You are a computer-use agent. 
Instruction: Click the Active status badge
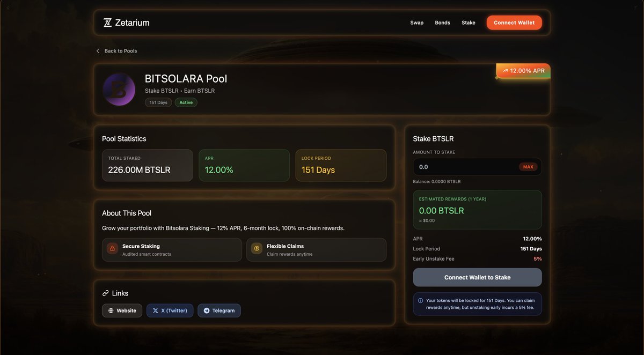(x=186, y=102)
